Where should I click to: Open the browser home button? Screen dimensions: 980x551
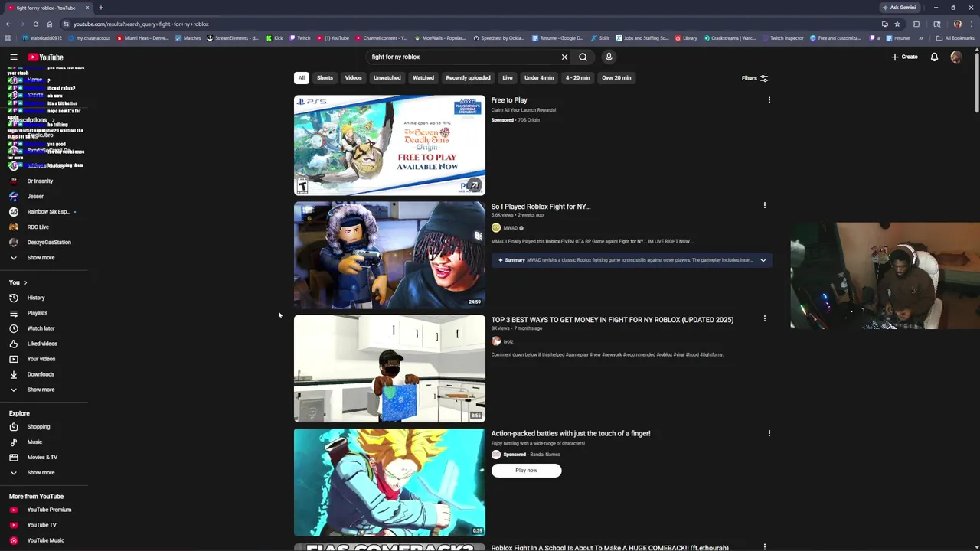pyautogui.click(x=49, y=24)
